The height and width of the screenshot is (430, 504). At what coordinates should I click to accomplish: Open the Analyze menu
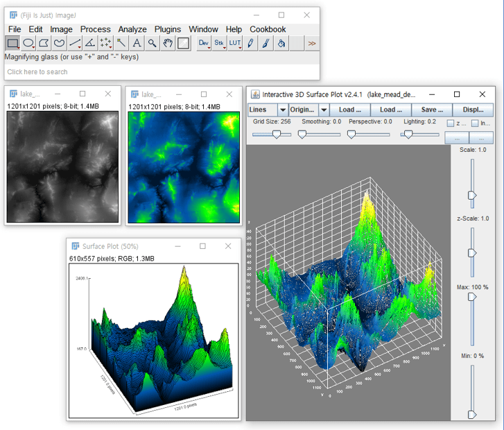(132, 29)
